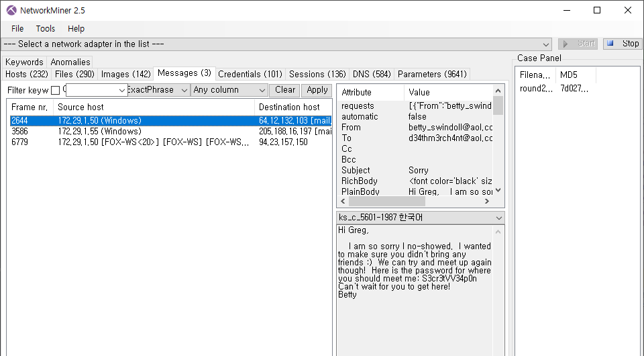This screenshot has width=644, height=356.
Task: Switch to the Files (290) tab
Action: pos(74,74)
